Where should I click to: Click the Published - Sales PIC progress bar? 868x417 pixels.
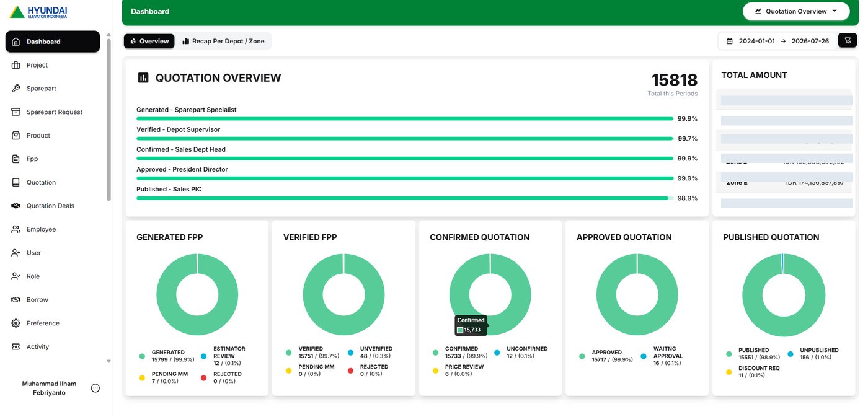(405, 198)
